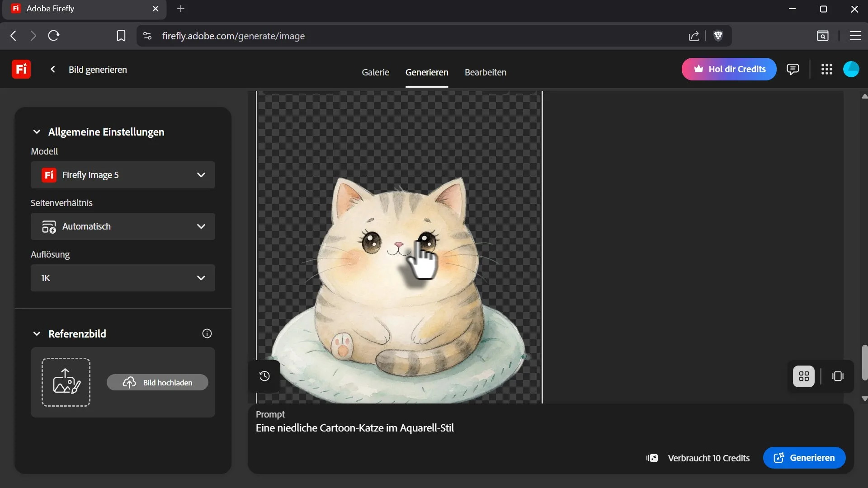Switch to the Galerie tab

click(375, 72)
